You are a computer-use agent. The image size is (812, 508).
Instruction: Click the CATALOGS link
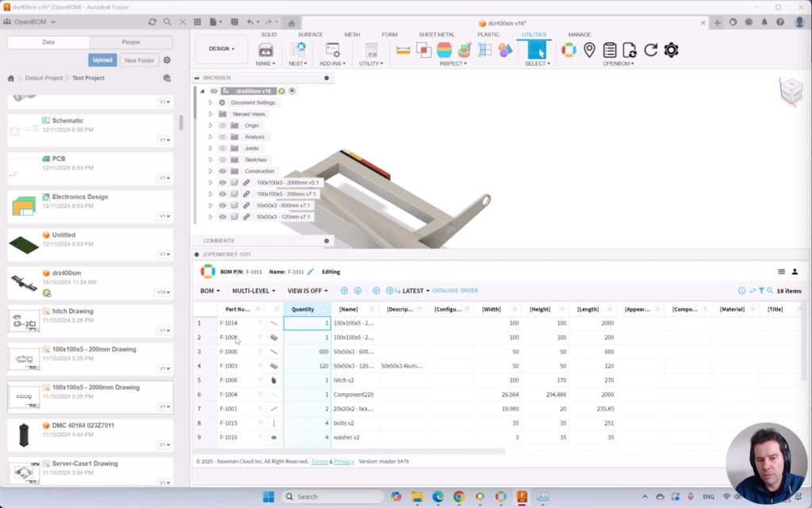pyautogui.click(x=446, y=291)
